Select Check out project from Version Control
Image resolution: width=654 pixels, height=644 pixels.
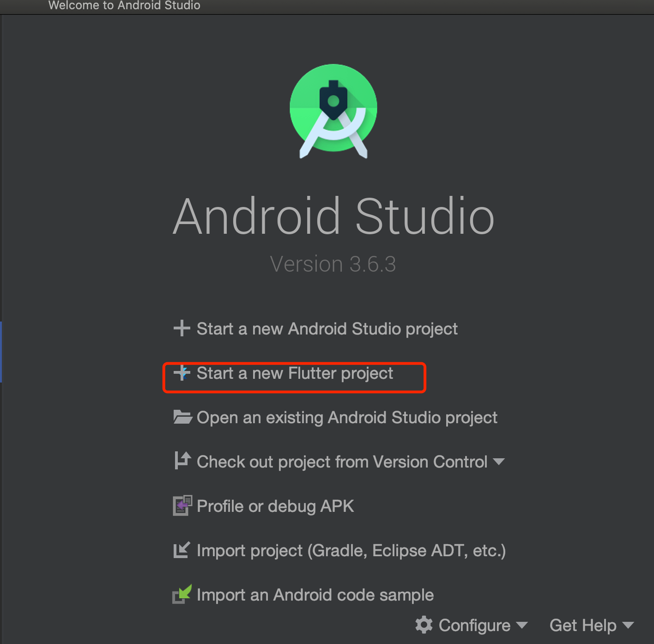[342, 462]
